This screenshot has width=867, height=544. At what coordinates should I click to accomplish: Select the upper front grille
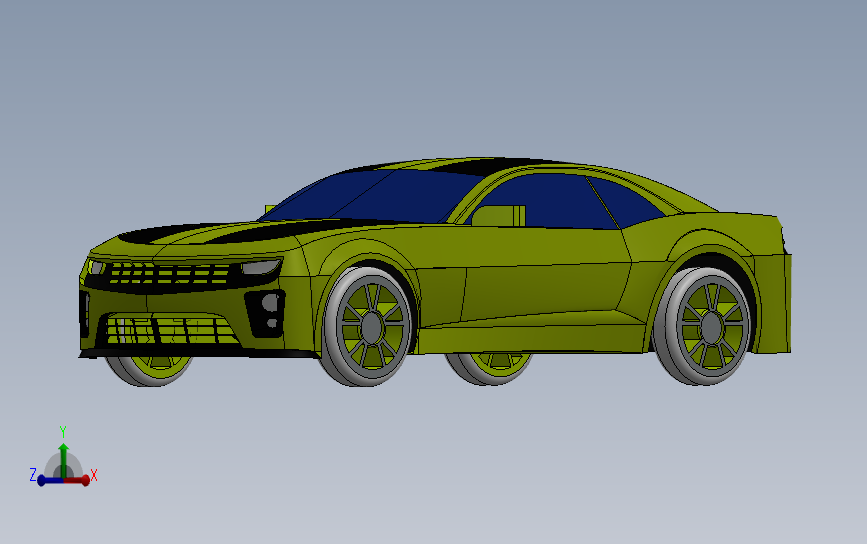[x=169, y=274]
